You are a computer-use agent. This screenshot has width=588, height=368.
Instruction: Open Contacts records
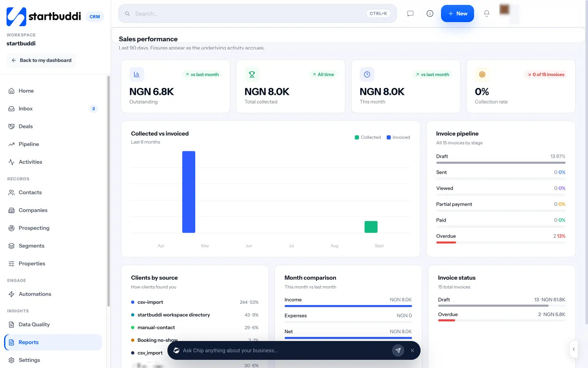[x=53, y=193]
